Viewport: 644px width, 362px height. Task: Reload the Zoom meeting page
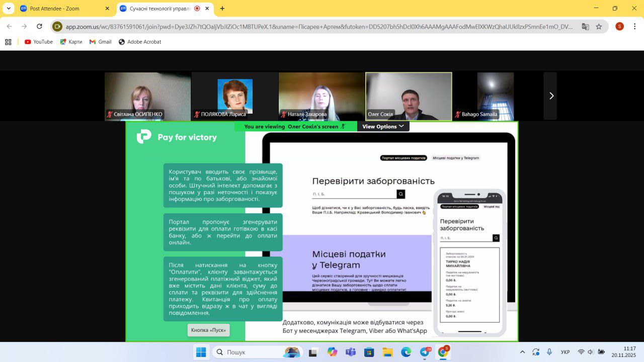(39, 27)
